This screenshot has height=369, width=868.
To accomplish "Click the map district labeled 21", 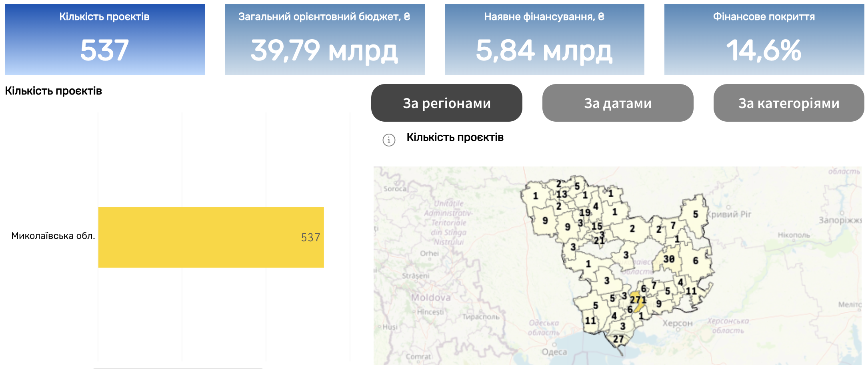I will click(599, 241).
